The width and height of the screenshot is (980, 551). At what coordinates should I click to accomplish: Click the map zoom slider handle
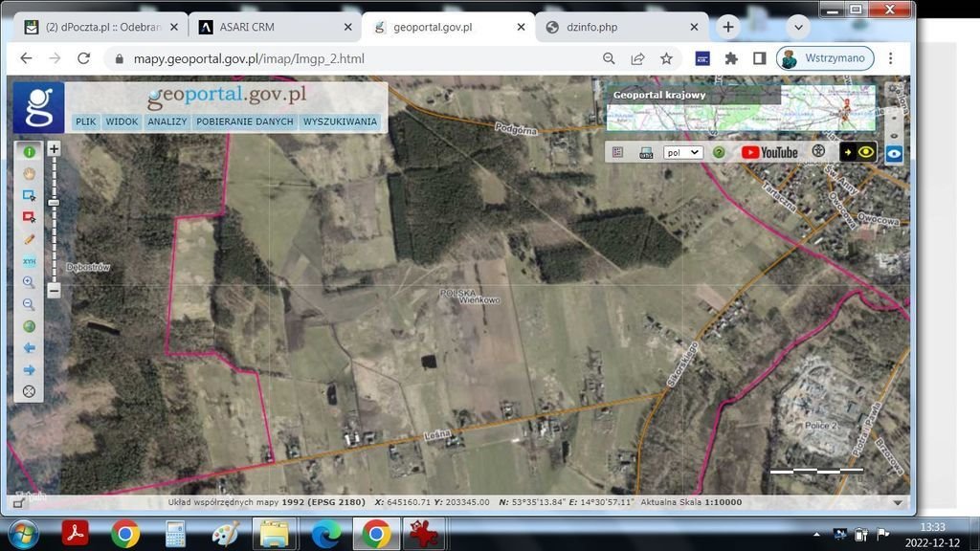54,203
